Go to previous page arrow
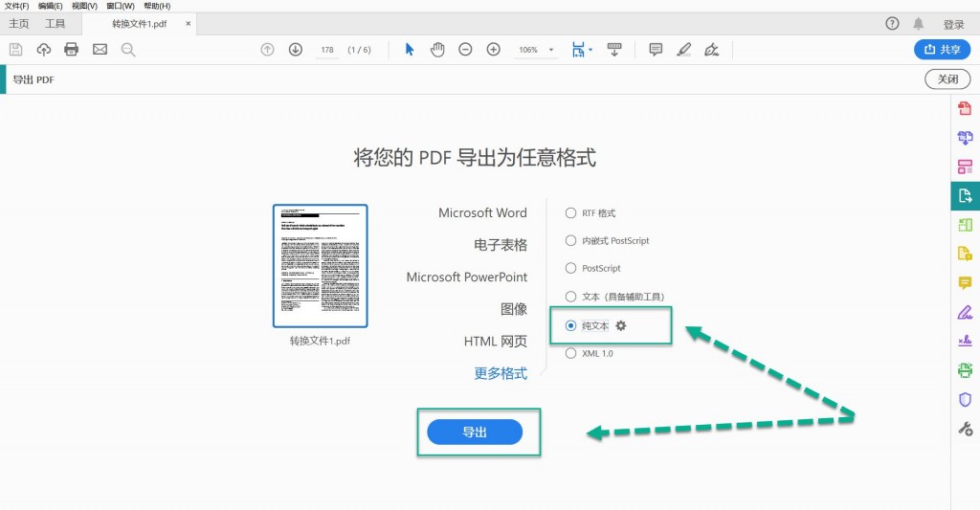The image size is (980, 510). click(x=268, y=50)
